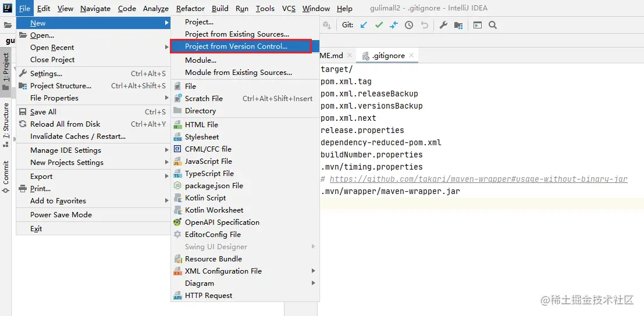Expand Manage IDE Settings submenu
Screen dimensions: 644x316
click(x=93, y=150)
